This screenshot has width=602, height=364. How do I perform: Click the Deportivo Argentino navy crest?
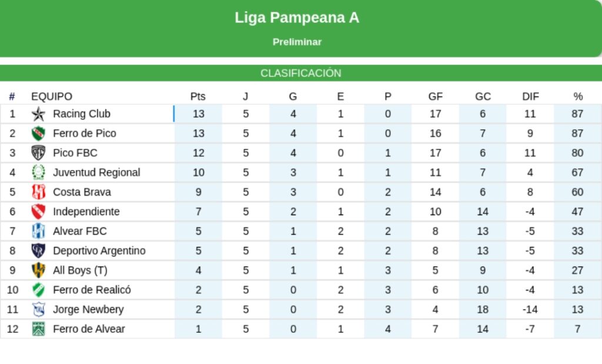tap(38, 251)
